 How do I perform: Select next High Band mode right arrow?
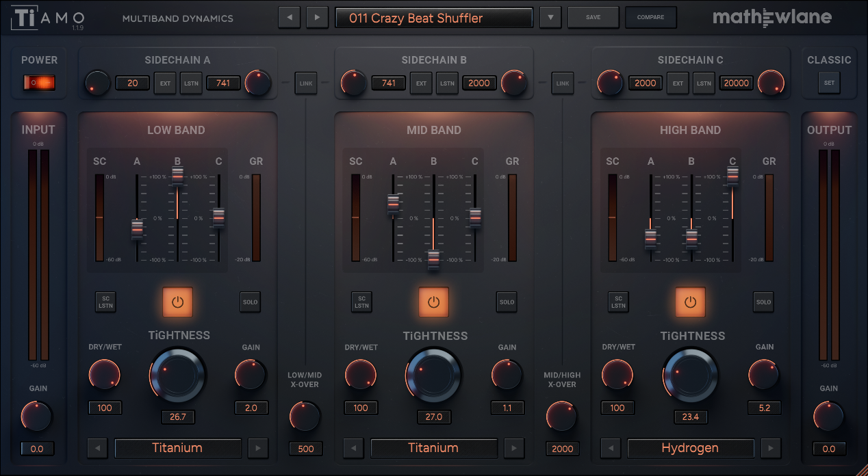tap(770, 449)
